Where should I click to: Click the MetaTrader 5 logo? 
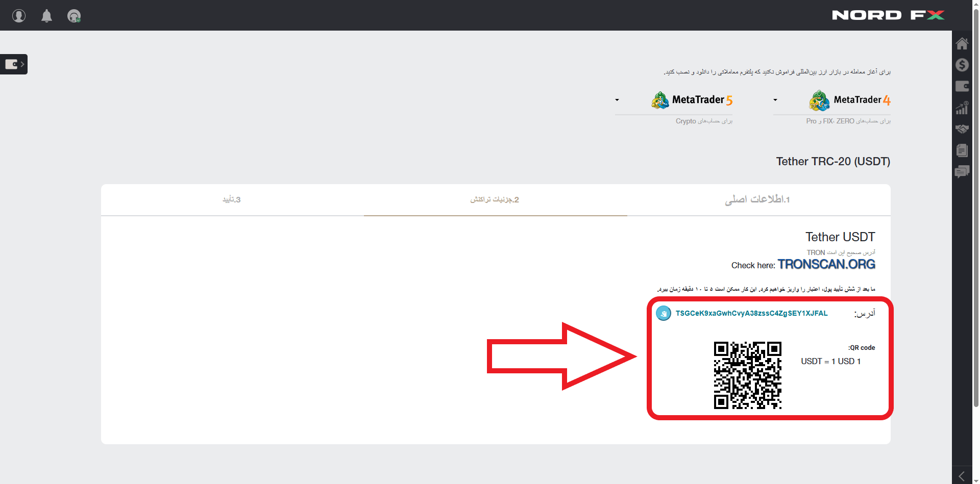click(x=692, y=100)
